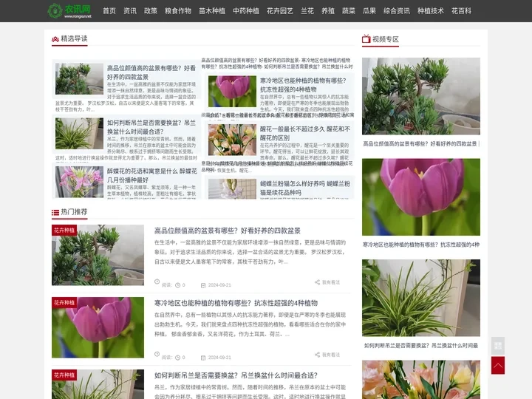Select 养殖 in the navigation bar
This screenshot has height=399, width=532.
(x=328, y=11)
